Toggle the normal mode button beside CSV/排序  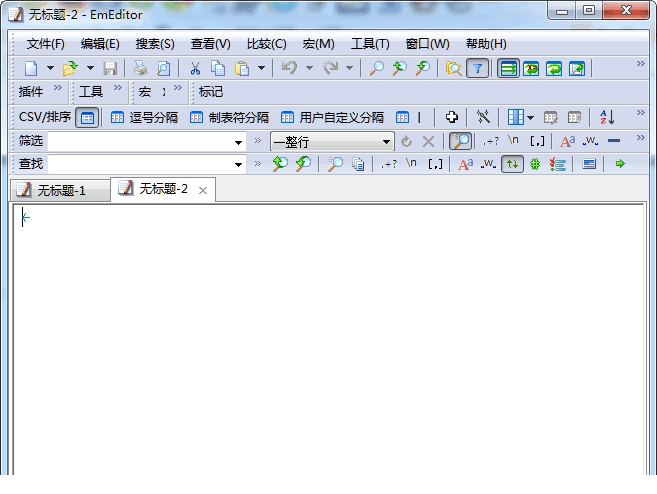[x=87, y=118]
